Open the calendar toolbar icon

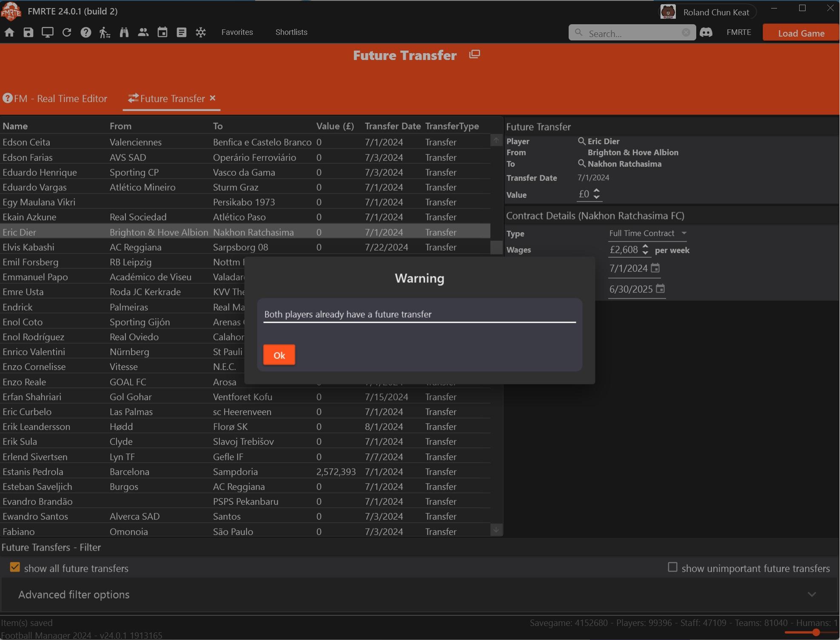tap(162, 32)
